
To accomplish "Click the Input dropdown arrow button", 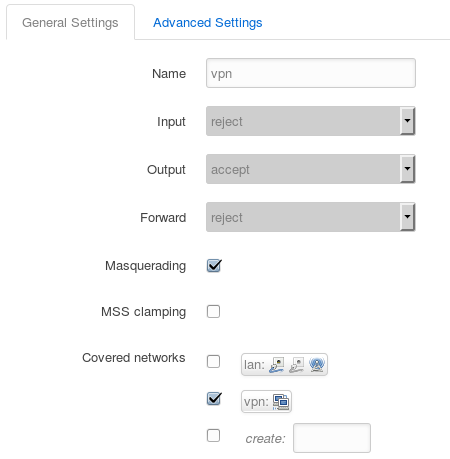I will (x=407, y=121).
